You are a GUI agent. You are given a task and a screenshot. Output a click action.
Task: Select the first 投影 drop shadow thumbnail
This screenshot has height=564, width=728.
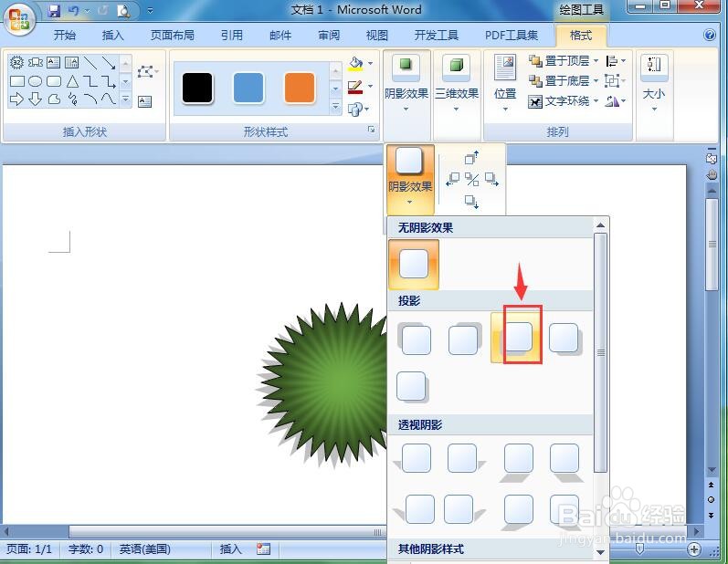[x=414, y=339]
